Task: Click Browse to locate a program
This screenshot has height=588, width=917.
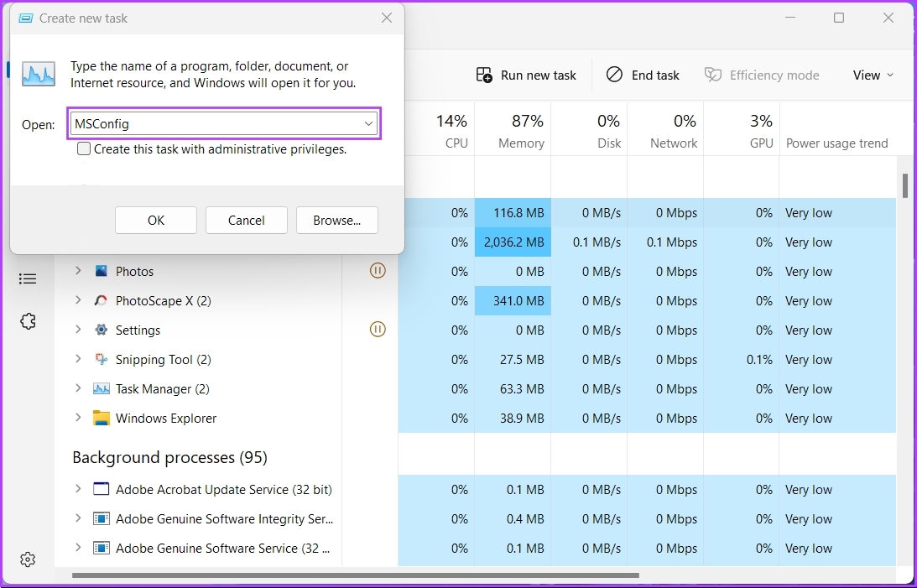Action: tap(337, 220)
